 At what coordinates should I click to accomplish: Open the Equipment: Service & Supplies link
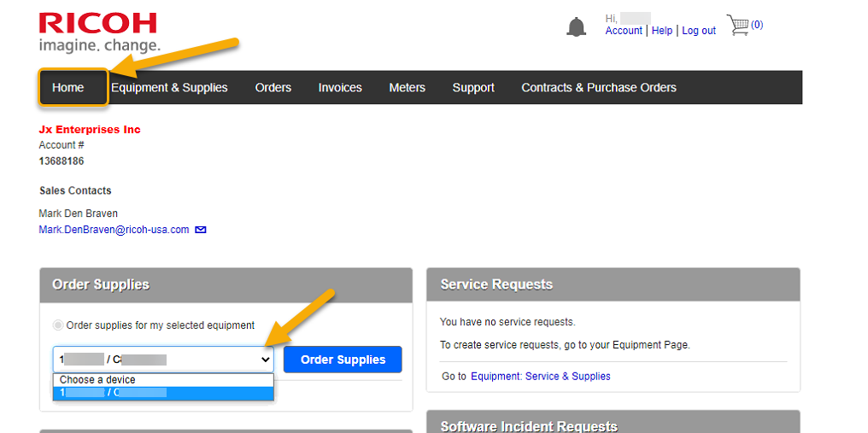tap(540, 377)
